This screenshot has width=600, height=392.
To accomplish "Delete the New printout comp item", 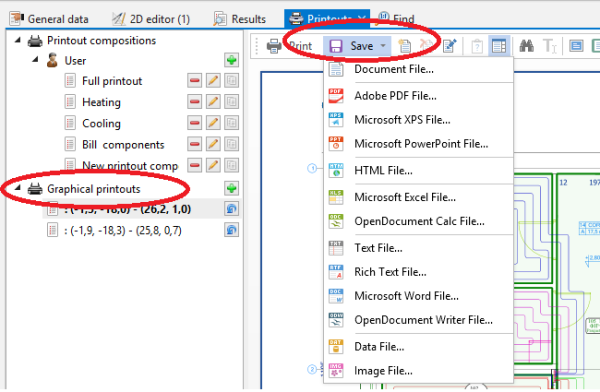I will point(194,165).
